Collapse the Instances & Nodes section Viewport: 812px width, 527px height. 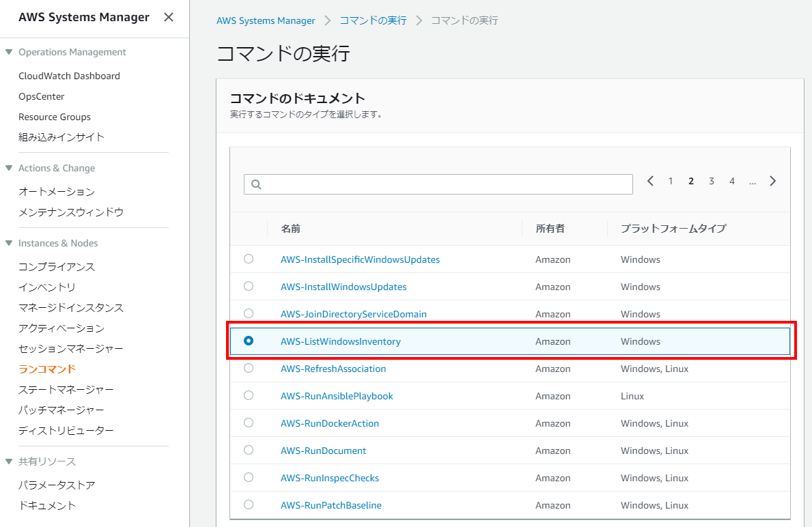(x=9, y=243)
